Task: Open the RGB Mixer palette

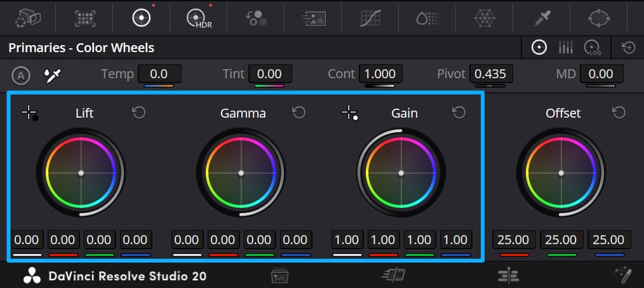Action: [x=257, y=18]
